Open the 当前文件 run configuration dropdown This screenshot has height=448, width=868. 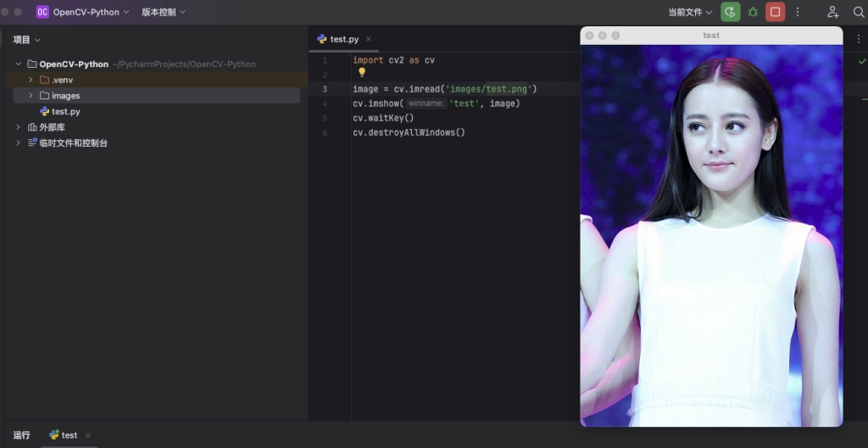(x=690, y=12)
